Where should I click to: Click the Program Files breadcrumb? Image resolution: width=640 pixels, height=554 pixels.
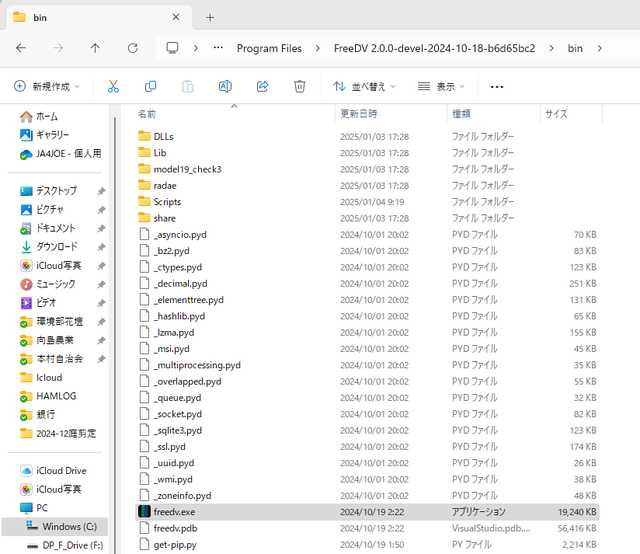coord(269,49)
